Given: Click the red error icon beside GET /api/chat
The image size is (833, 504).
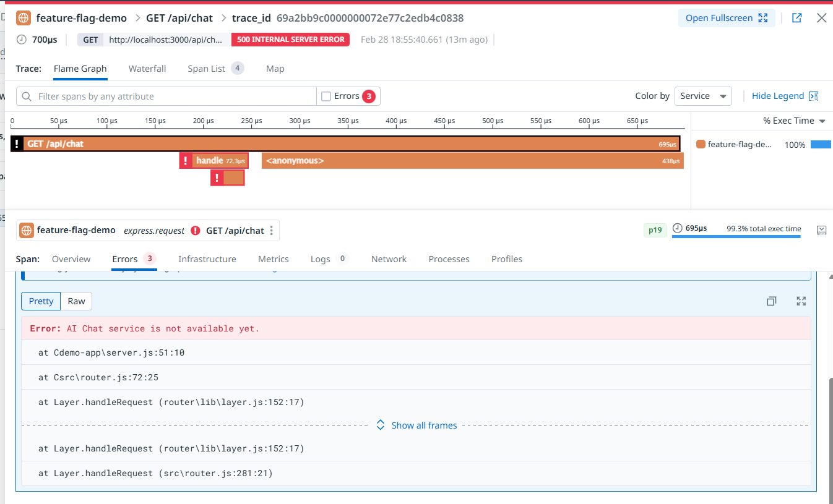Looking at the screenshot, I should pos(196,231).
